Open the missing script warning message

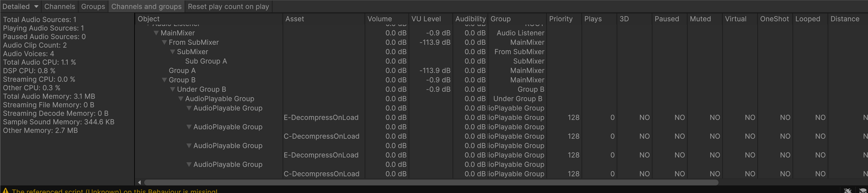(x=115, y=191)
